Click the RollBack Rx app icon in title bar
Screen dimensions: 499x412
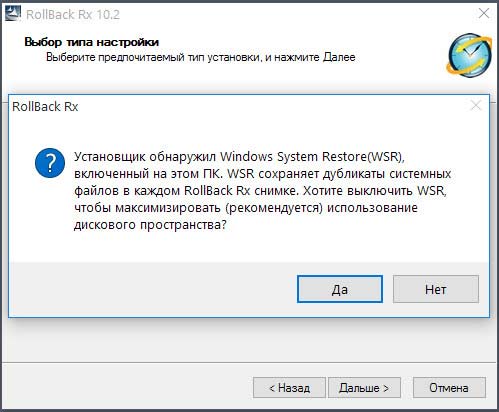click(13, 14)
